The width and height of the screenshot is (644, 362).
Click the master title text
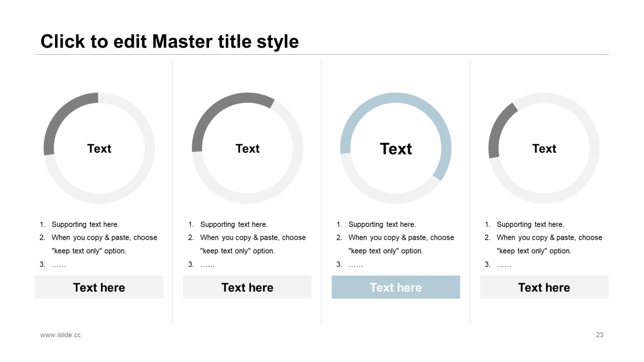click(170, 41)
